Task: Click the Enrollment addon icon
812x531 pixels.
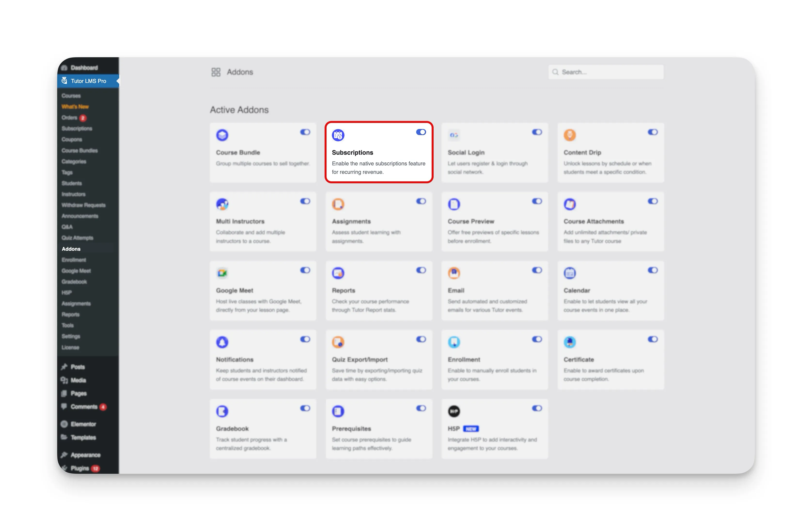Action: 454,342
